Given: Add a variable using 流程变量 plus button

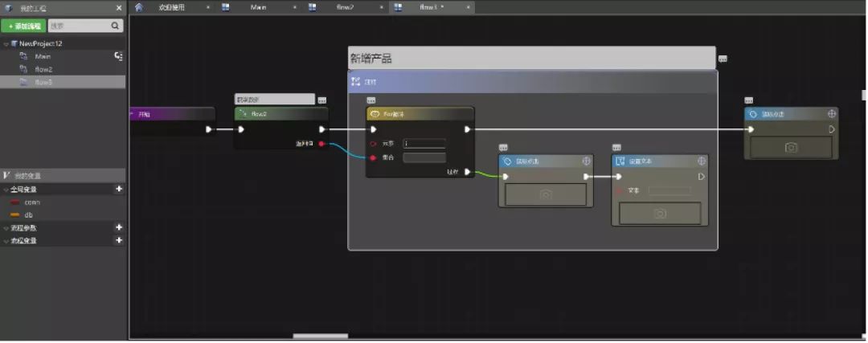Looking at the screenshot, I should click(118, 240).
